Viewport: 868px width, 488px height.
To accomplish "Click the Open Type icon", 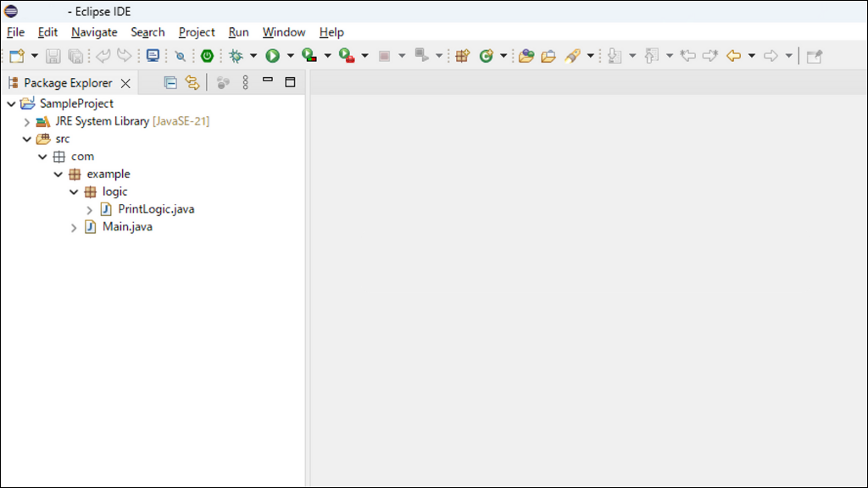I will click(526, 56).
